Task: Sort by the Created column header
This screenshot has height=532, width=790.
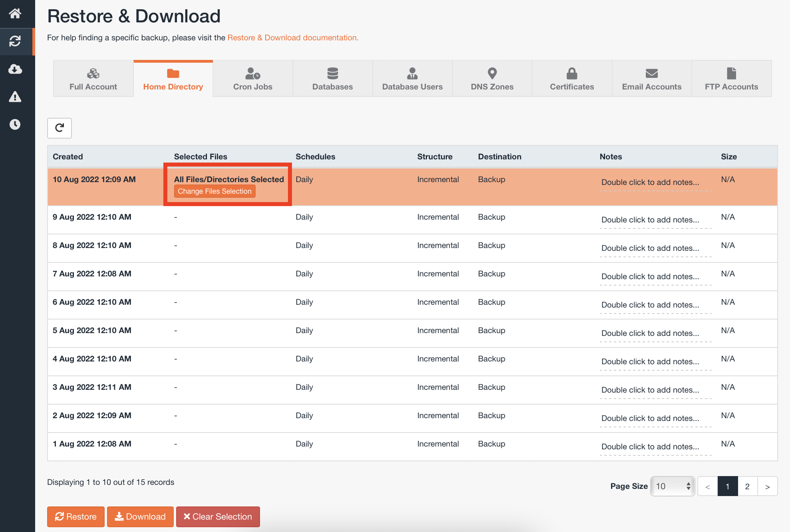Action: [x=68, y=157]
